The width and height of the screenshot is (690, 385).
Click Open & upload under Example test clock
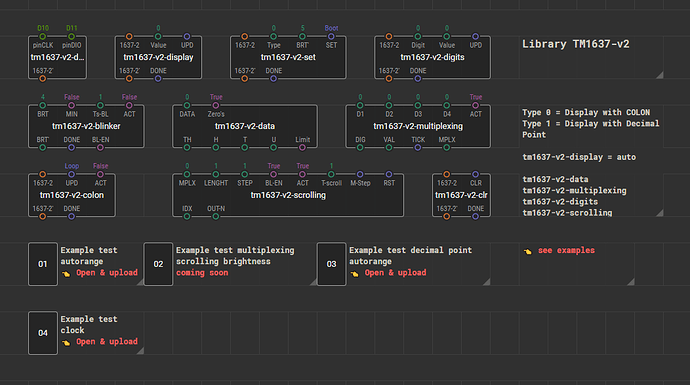106,342
